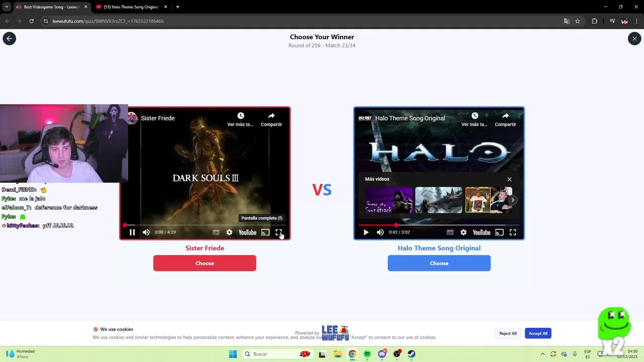Play the Halo Theme Song video
Screen dimensions: 644x362
click(x=366, y=232)
